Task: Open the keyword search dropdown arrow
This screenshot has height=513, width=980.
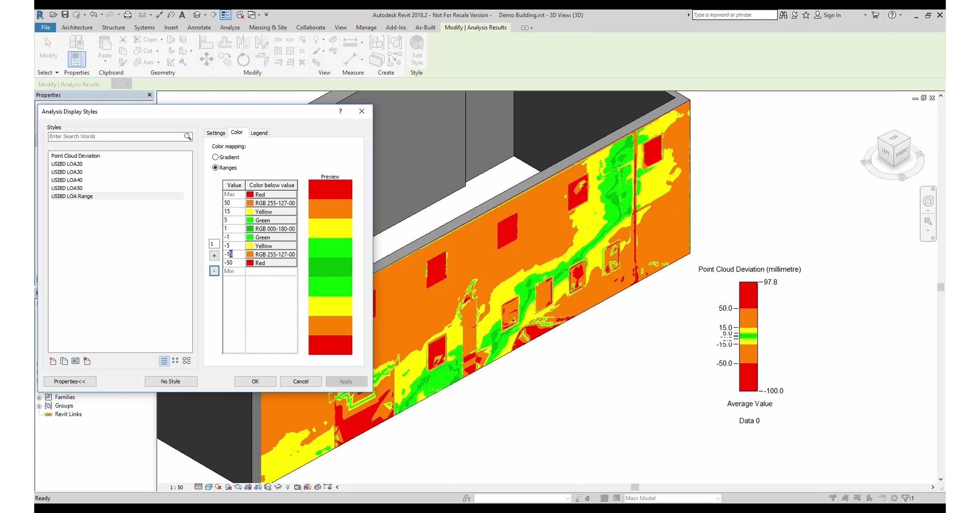Action: tap(689, 15)
